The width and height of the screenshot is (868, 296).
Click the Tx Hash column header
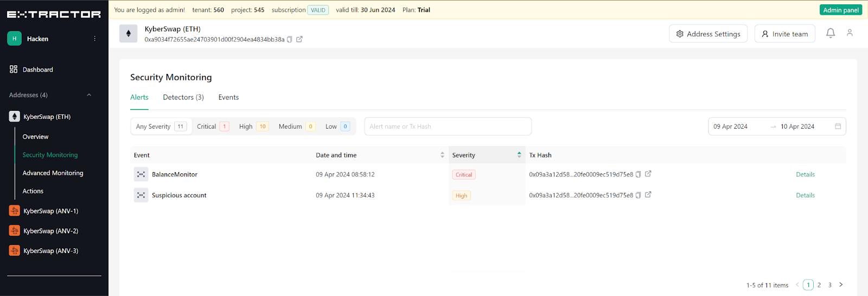(x=540, y=155)
